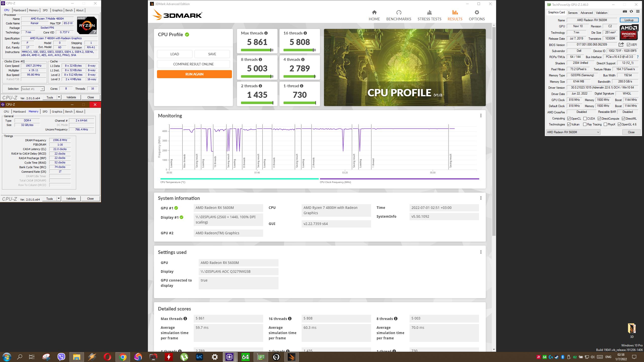Open Tools dropdown arrow in lower CPU-Z
Screen dimensions: 644x362
pyautogui.click(x=59, y=199)
